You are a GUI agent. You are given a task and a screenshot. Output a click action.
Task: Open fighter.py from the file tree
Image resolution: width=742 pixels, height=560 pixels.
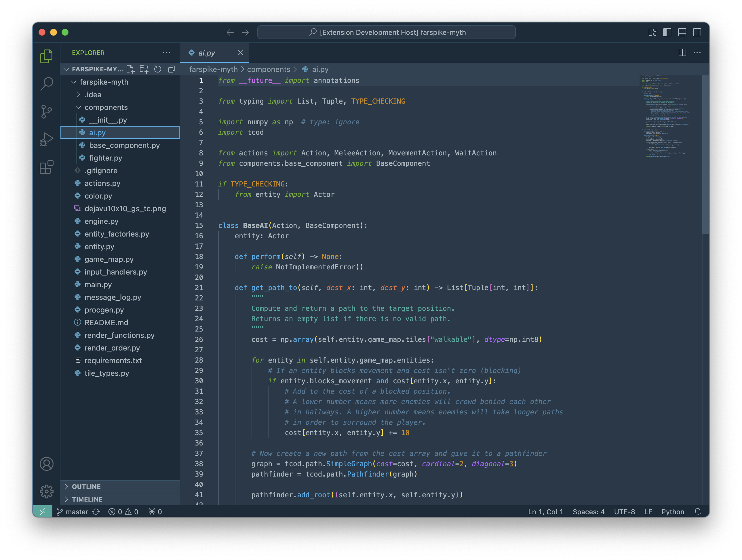[105, 158]
